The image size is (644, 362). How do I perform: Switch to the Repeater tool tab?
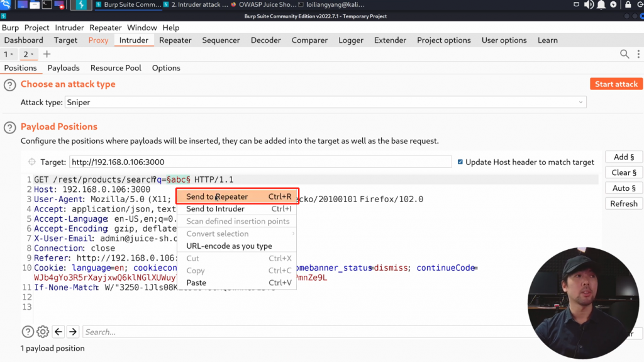[x=175, y=40]
